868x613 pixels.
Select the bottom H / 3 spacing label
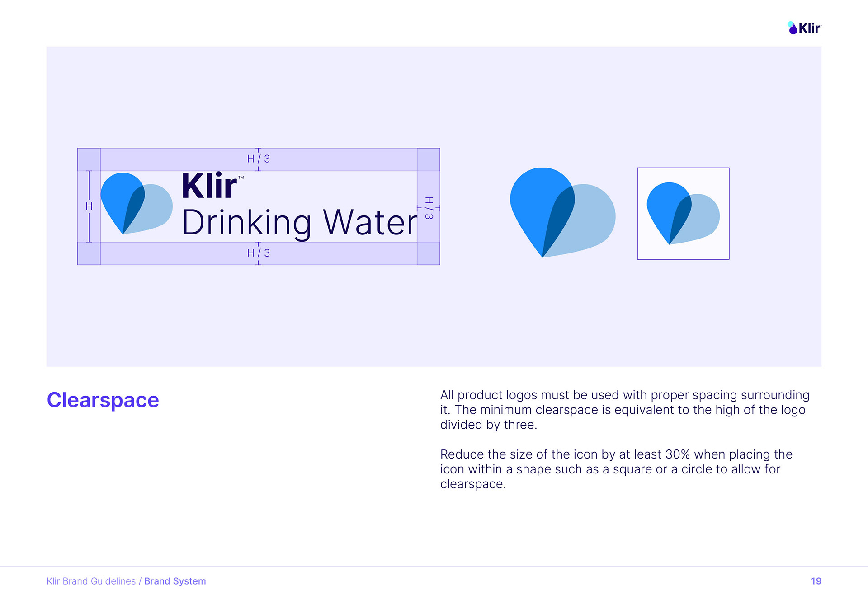[259, 253]
